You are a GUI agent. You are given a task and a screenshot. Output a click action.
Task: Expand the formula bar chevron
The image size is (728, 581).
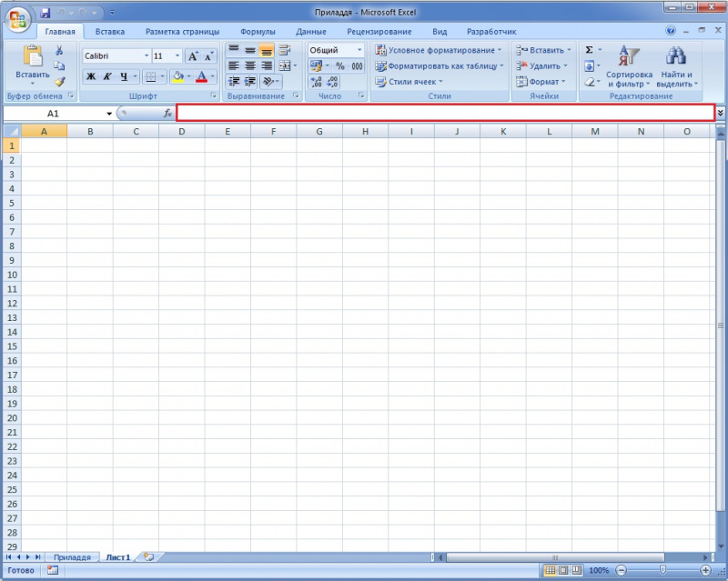[720, 113]
